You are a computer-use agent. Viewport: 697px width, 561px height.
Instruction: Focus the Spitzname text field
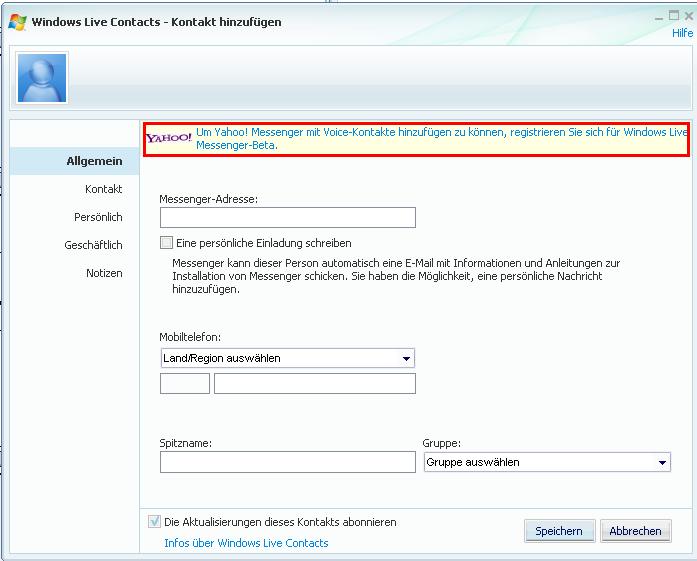(287, 462)
